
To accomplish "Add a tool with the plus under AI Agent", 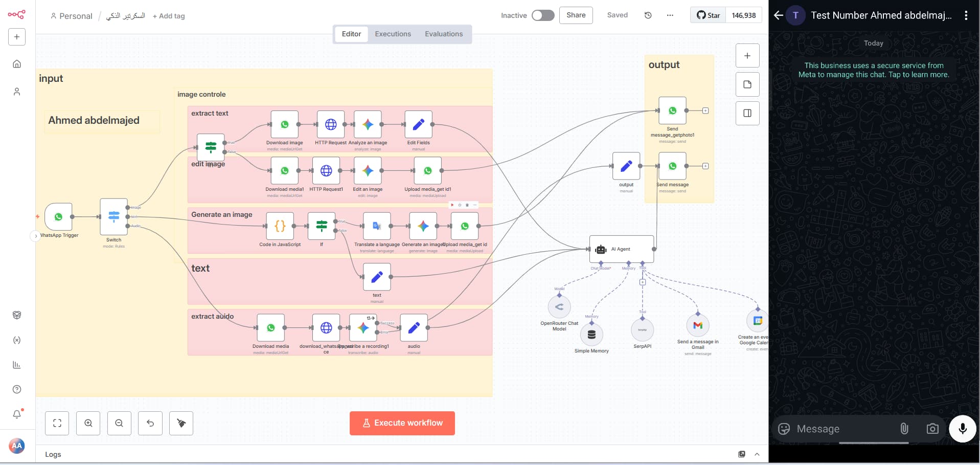I will [643, 282].
